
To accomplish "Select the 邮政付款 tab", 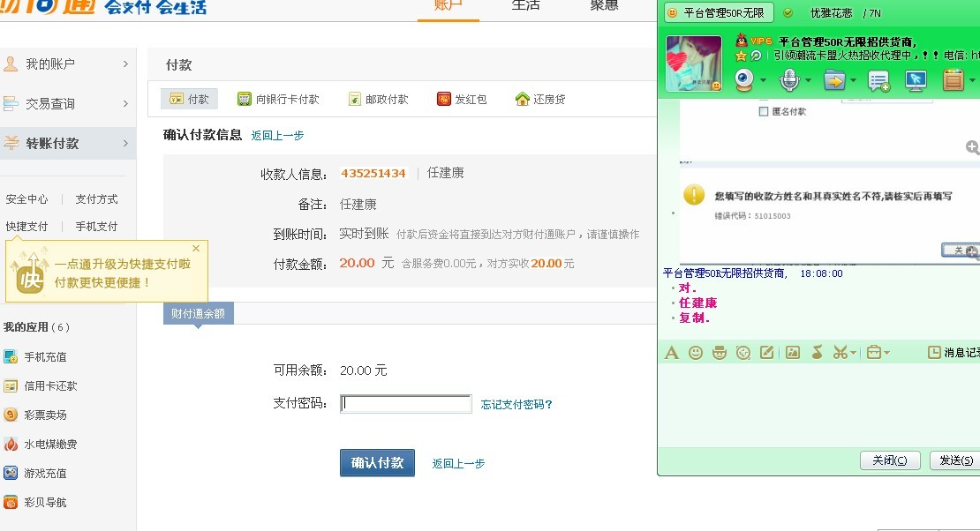I will (x=378, y=99).
